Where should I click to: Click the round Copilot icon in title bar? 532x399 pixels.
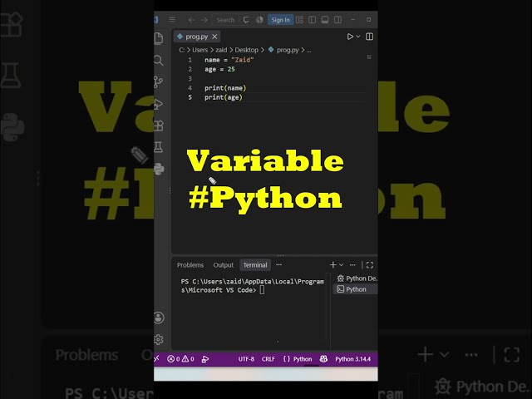pyautogui.click(x=259, y=20)
